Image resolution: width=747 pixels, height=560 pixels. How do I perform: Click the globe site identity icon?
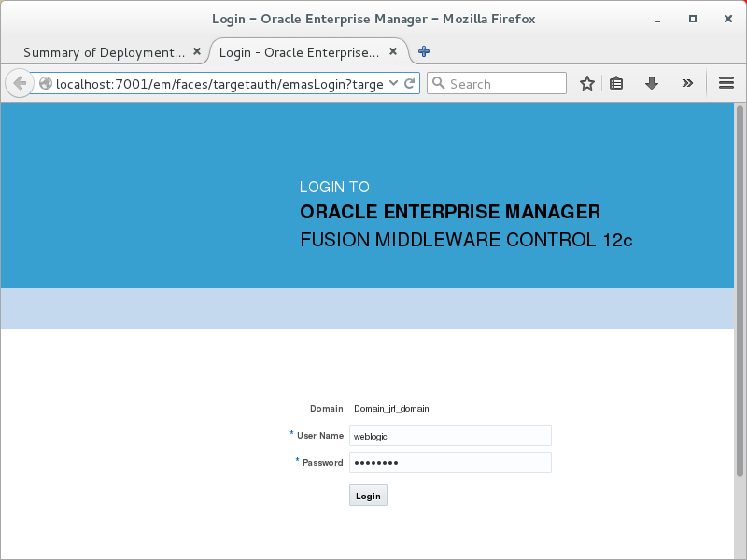pyautogui.click(x=45, y=84)
